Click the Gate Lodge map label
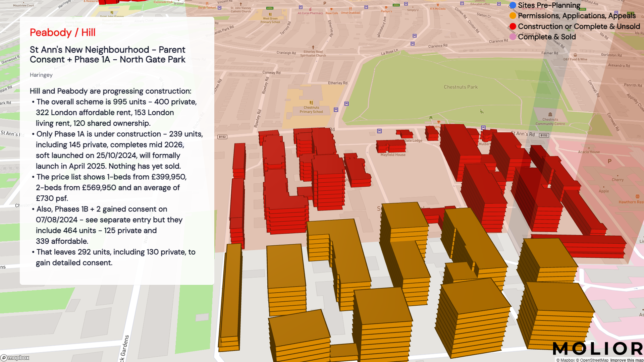 click(413, 141)
